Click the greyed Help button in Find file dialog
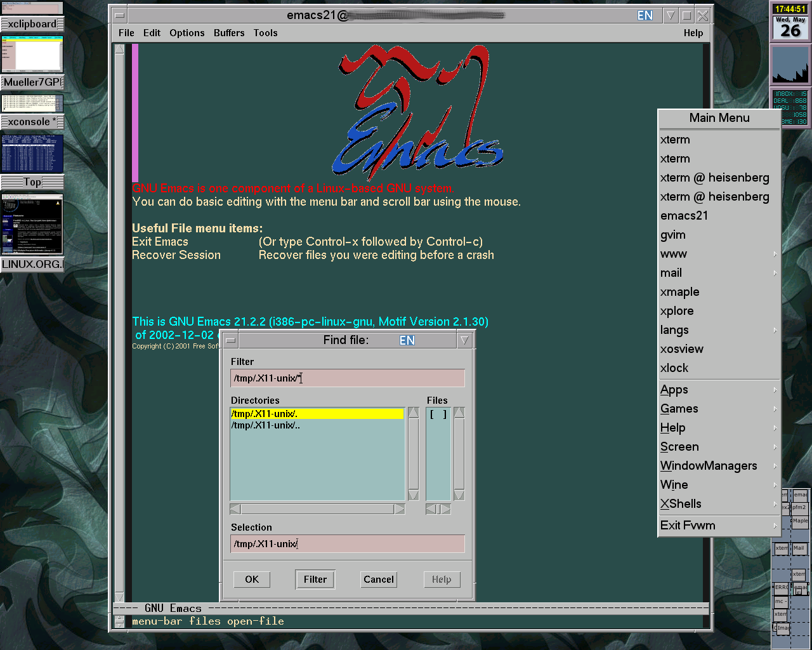The width and height of the screenshot is (812, 650). pos(442,580)
